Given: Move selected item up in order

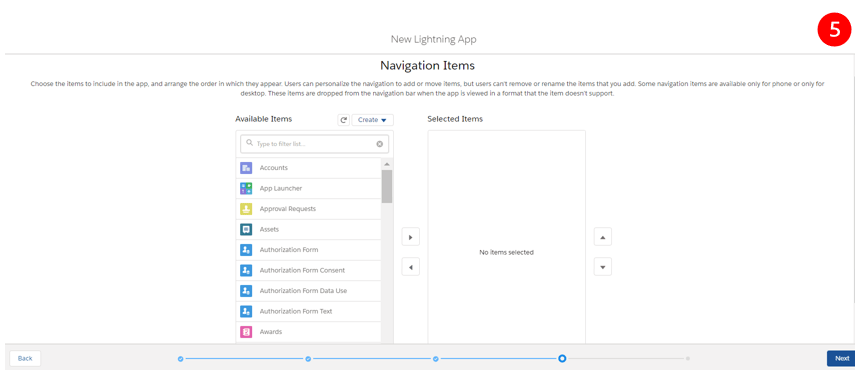Looking at the screenshot, I should click(x=603, y=238).
